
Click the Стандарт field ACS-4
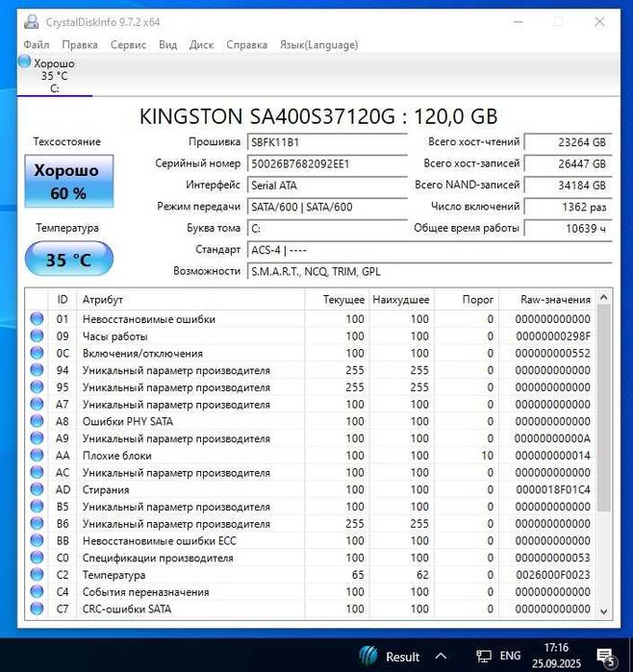(x=430, y=250)
